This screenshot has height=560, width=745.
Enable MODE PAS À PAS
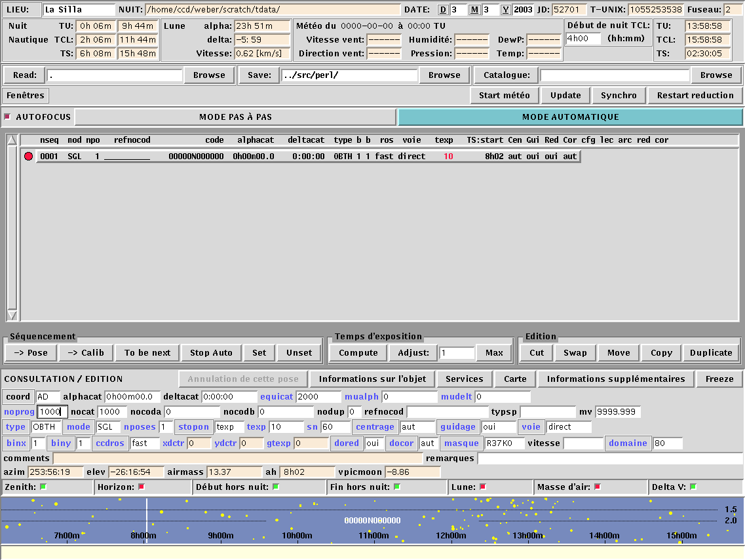235,117
